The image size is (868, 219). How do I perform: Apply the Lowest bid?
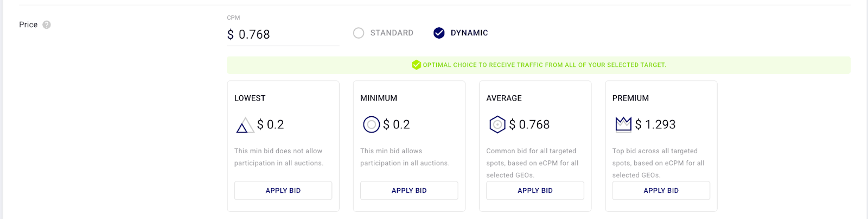[283, 190]
